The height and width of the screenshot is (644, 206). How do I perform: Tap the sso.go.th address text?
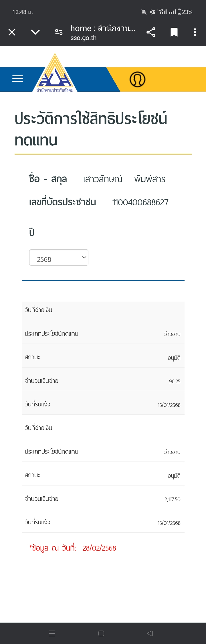(84, 38)
